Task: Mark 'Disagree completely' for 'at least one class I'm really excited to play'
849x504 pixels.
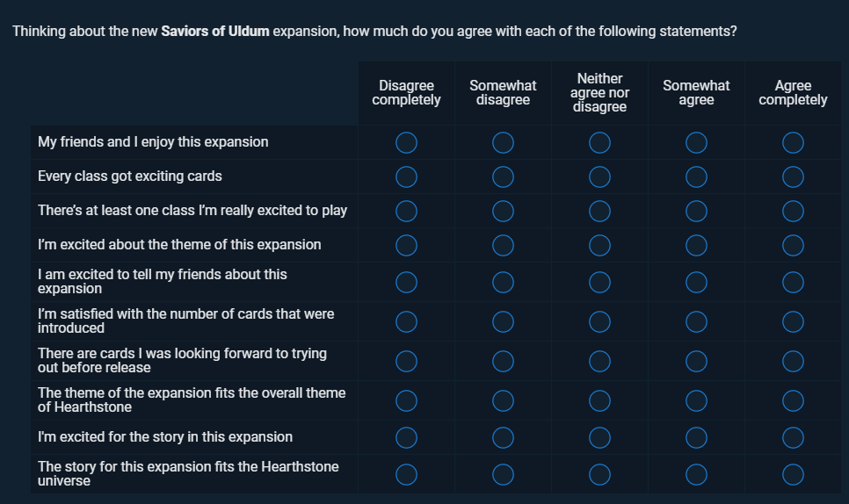Action: click(x=406, y=212)
